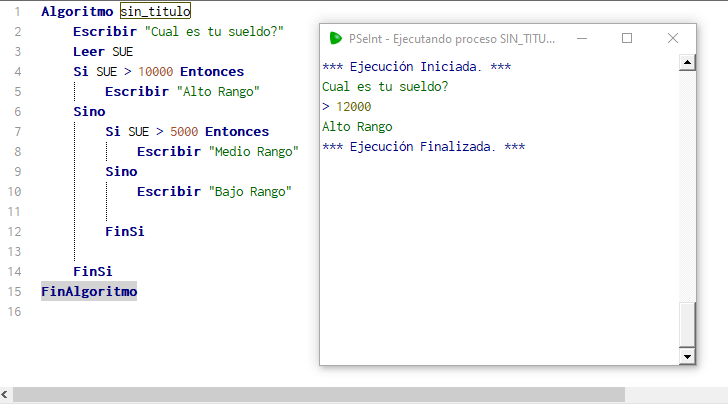Click the console scrollbar down arrow
Viewport: 728px width, 406px height.
pyautogui.click(x=687, y=356)
